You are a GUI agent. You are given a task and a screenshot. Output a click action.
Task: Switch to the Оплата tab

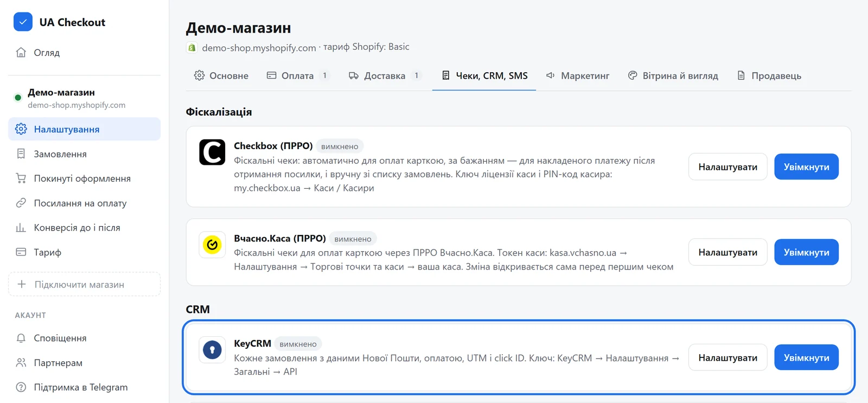(x=298, y=76)
